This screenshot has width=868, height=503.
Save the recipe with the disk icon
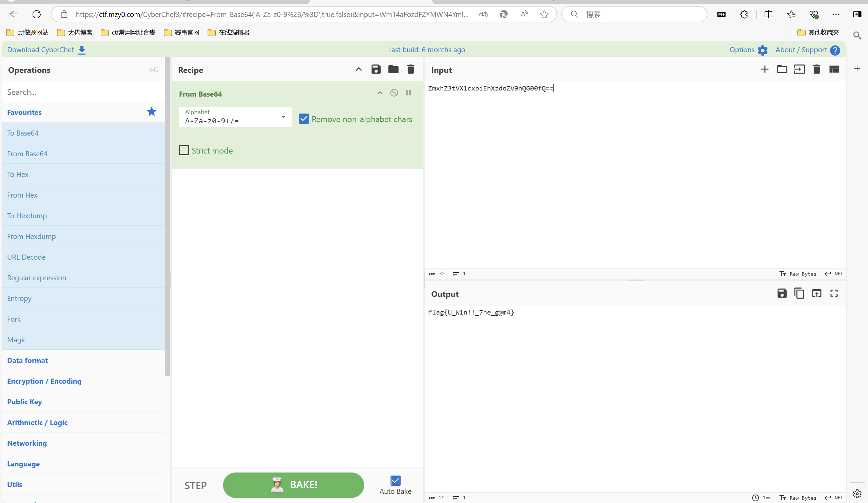376,69
